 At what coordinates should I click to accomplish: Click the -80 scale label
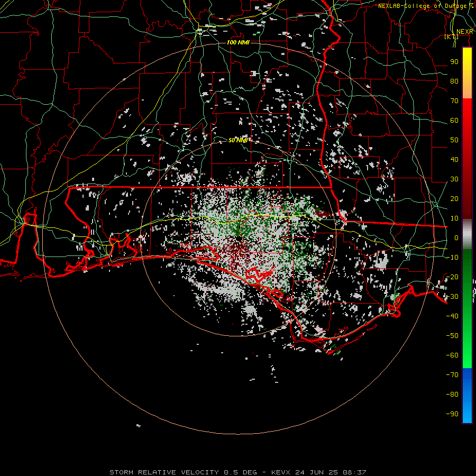point(452,395)
